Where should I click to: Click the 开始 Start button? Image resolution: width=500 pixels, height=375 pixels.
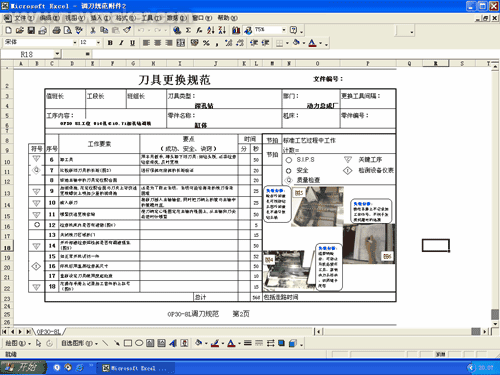pyautogui.click(x=23, y=367)
